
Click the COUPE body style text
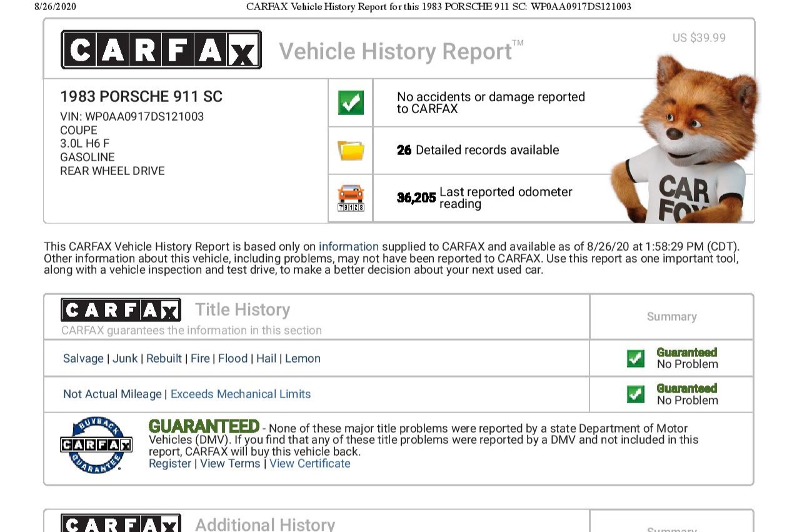pyautogui.click(x=79, y=131)
